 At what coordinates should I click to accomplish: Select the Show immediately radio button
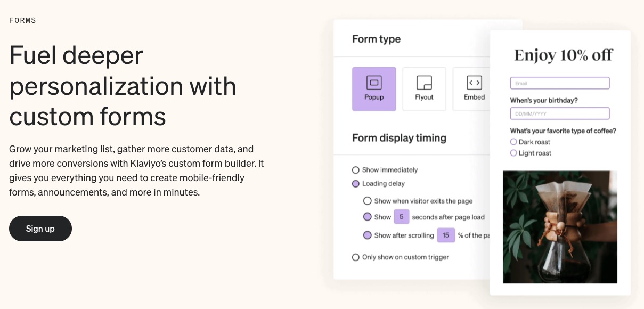coord(356,170)
